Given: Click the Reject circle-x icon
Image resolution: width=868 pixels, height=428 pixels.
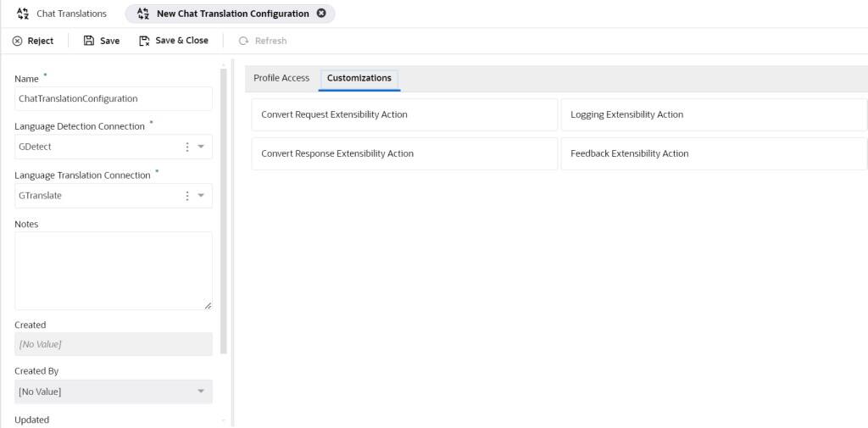Looking at the screenshot, I should [x=17, y=41].
